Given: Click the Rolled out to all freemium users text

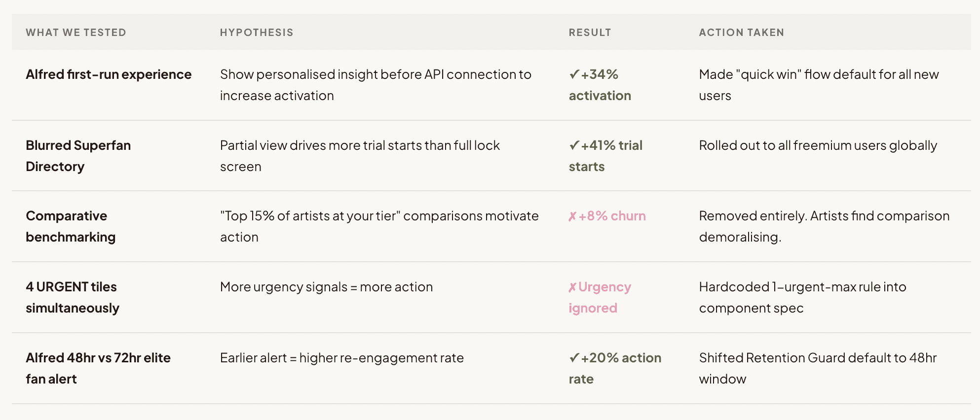Looking at the screenshot, I should tap(818, 145).
